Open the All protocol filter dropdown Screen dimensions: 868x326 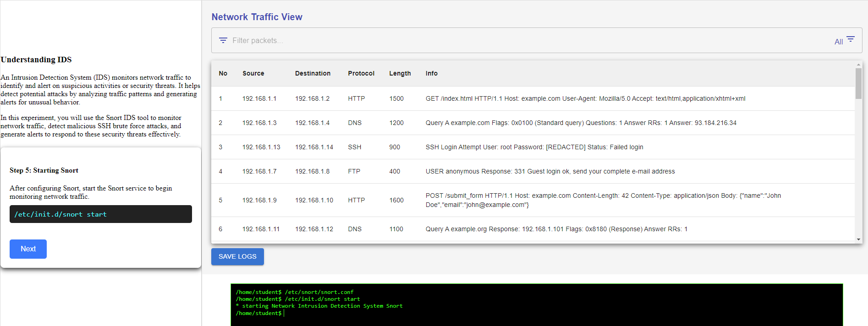[838, 42]
